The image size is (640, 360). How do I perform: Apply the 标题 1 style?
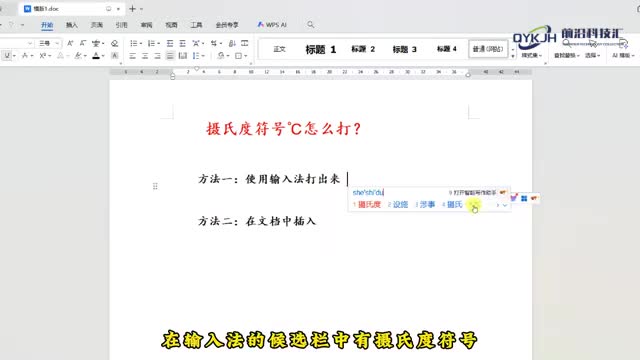click(x=320, y=49)
